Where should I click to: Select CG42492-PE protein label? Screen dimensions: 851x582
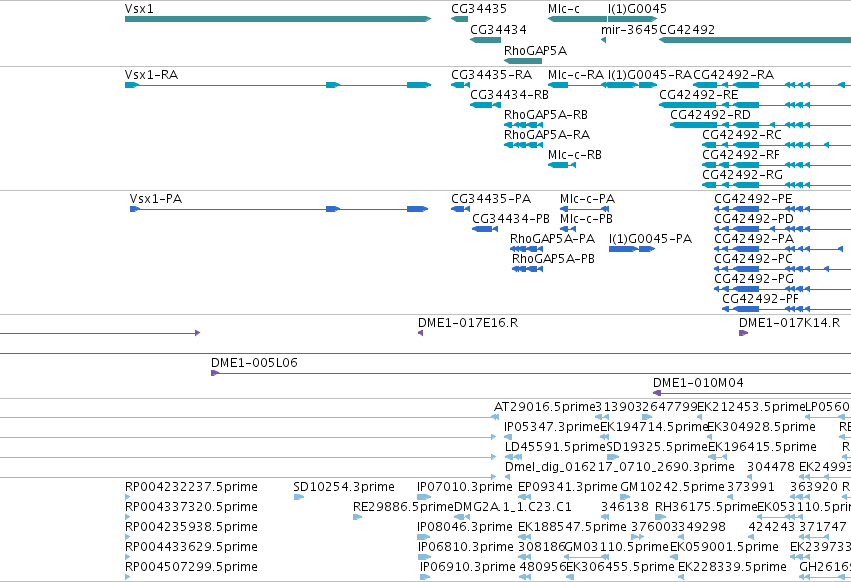pyautogui.click(x=753, y=199)
